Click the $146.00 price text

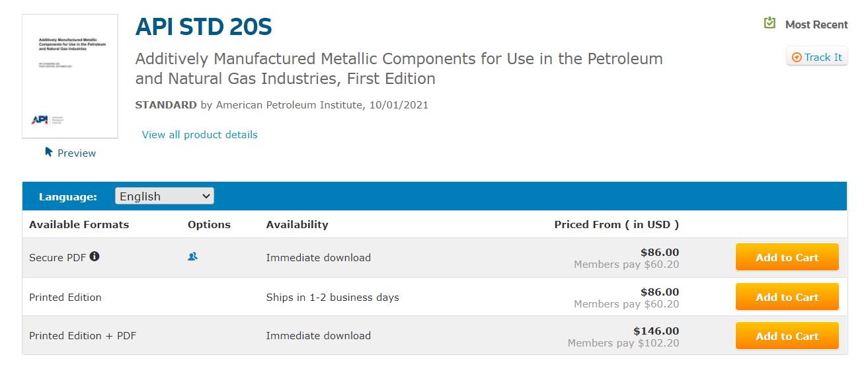pos(656,331)
